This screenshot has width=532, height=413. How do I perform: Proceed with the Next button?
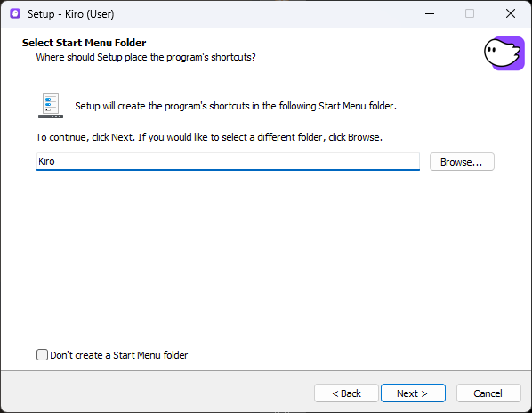click(x=413, y=393)
